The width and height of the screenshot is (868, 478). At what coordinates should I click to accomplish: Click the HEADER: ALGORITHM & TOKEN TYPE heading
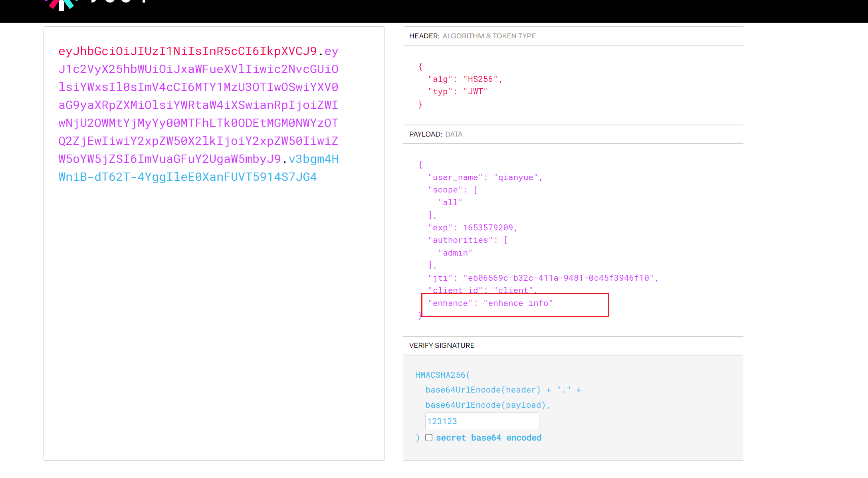click(x=472, y=36)
